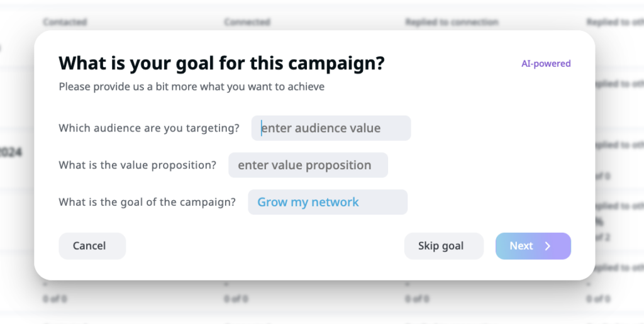
Task: Click the 'Please provide us a bit more' subtitle
Action: pyautogui.click(x=192, y=87)
